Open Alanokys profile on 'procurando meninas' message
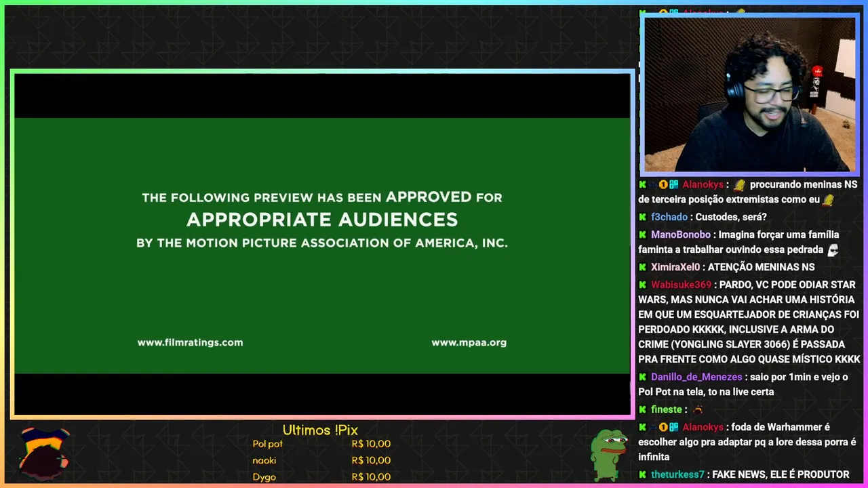868x488 pixels. click(x=703, y=184)
